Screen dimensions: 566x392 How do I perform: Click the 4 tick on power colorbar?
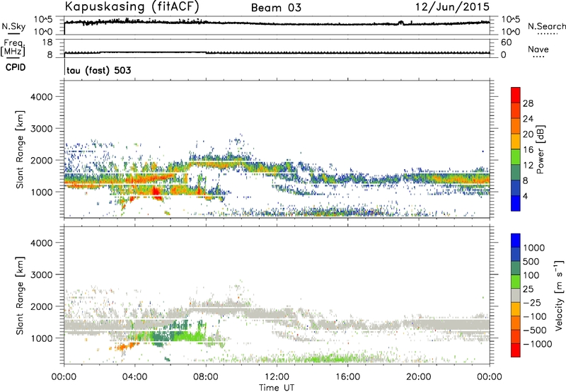(x=525, y=196)
